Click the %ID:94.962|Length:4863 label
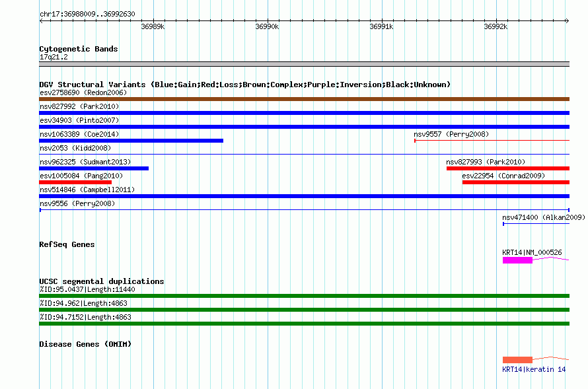The width and height of the screenshot is (588, 389). pyautogui.click(x=83, y=303)
